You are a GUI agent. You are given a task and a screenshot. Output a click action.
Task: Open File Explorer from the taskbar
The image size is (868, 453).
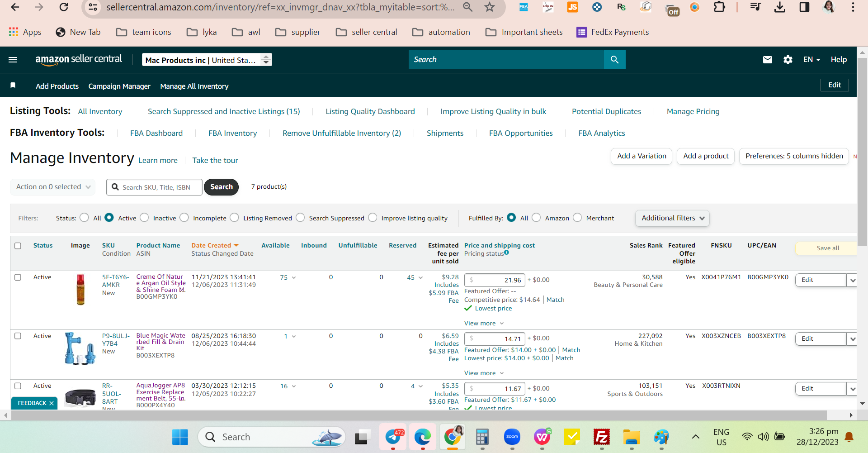(632, 437)
